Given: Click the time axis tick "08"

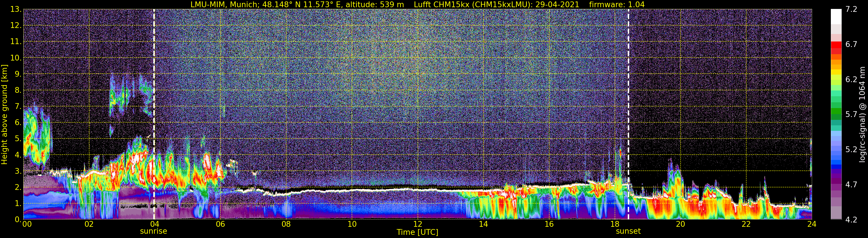Looking at the screenshot, I should 286,224.
